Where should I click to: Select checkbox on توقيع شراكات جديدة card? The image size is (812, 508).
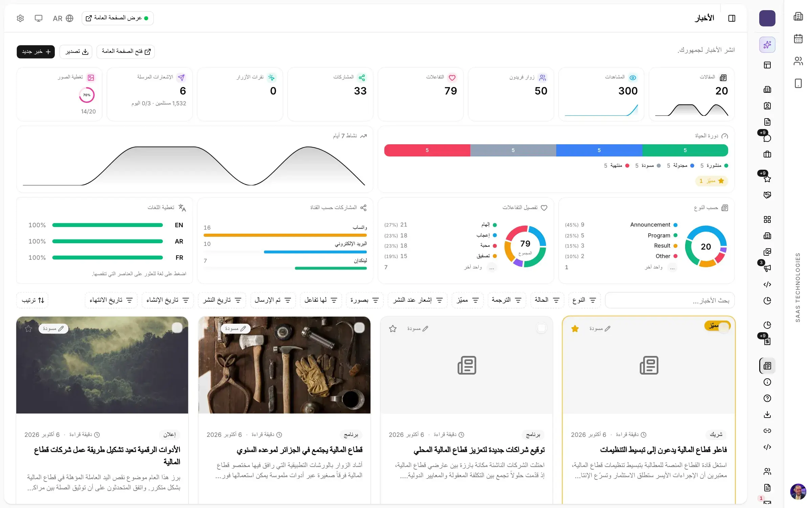pos(541,327)
